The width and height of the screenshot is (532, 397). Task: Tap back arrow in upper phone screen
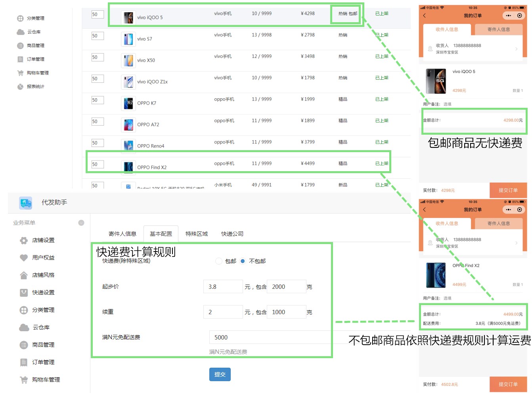[x=425, y=16]
